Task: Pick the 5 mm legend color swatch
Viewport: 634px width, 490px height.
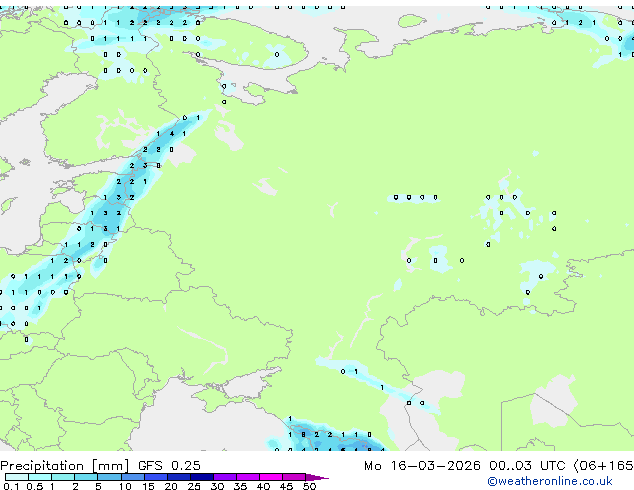Action: 109,477
